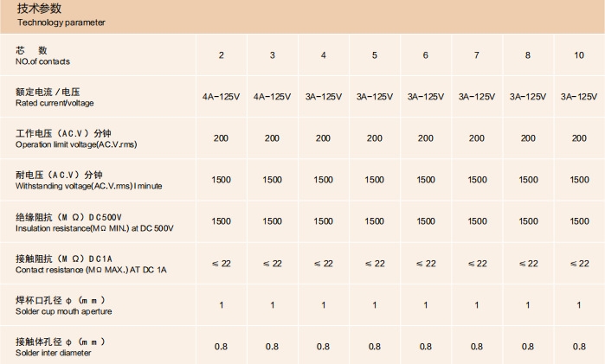
Task: Click solder inter diameter 0.8 in the 10-contact column
Action: coord(579,347)
